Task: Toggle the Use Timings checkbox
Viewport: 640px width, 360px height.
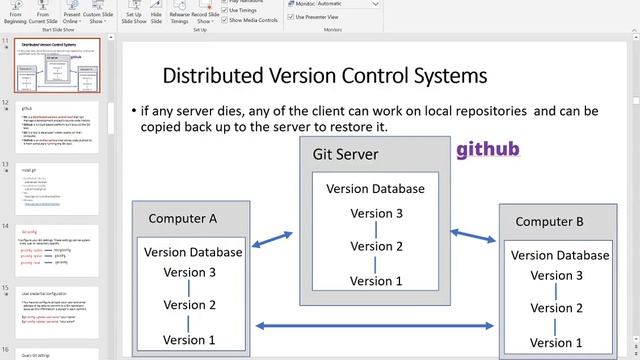Action: [x=224, y=10]
